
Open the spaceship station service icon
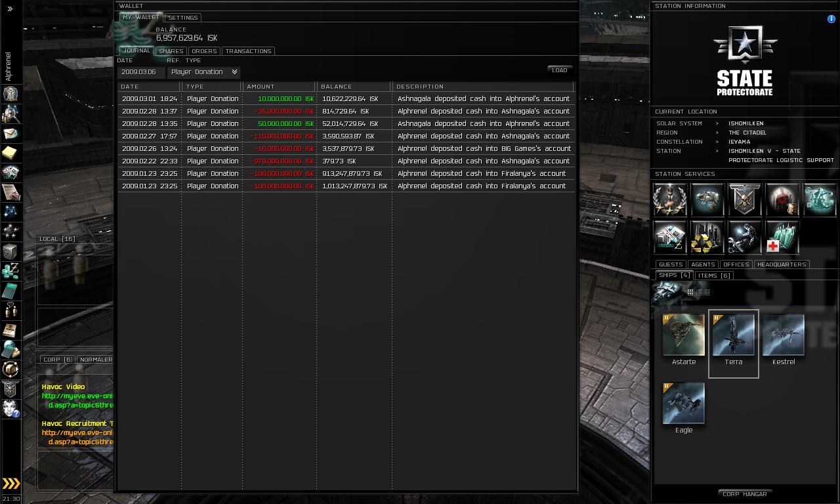pos(707,200)
